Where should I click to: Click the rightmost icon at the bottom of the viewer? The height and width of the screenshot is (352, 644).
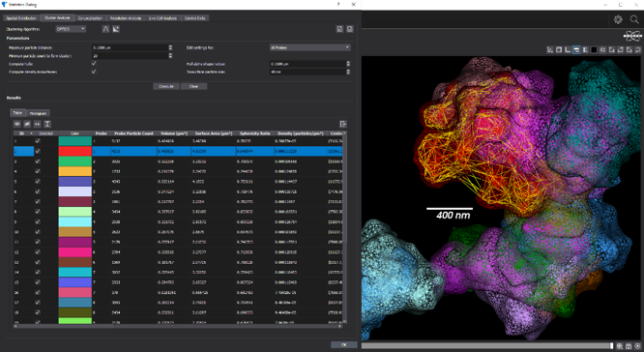(638, 346)
